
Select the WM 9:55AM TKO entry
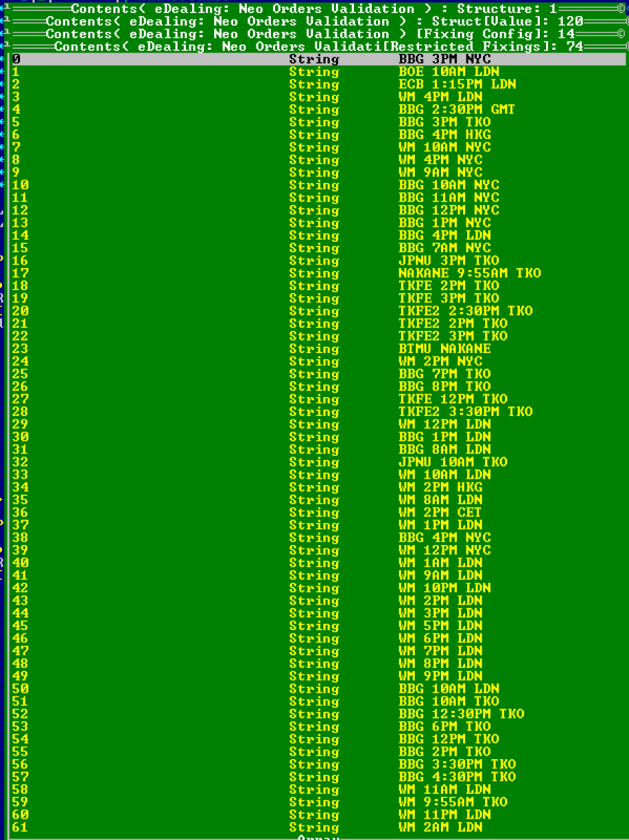453,801
